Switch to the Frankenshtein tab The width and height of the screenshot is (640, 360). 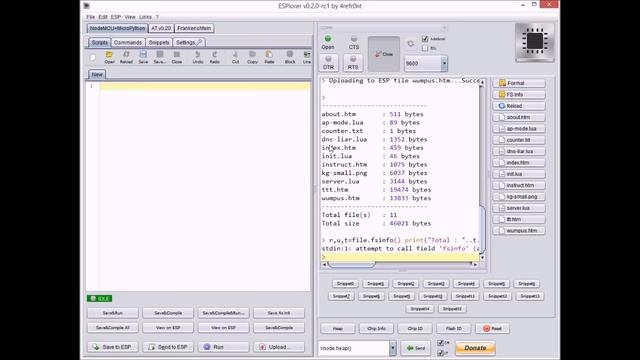(194, 28)
